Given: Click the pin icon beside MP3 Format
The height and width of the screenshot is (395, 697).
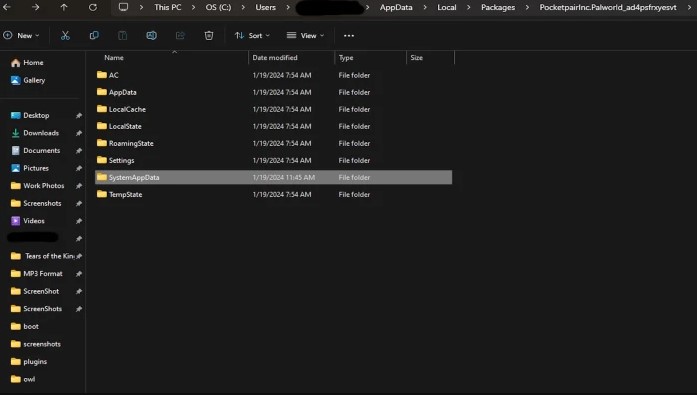Looking at the screenshot, I should point(79,274).
